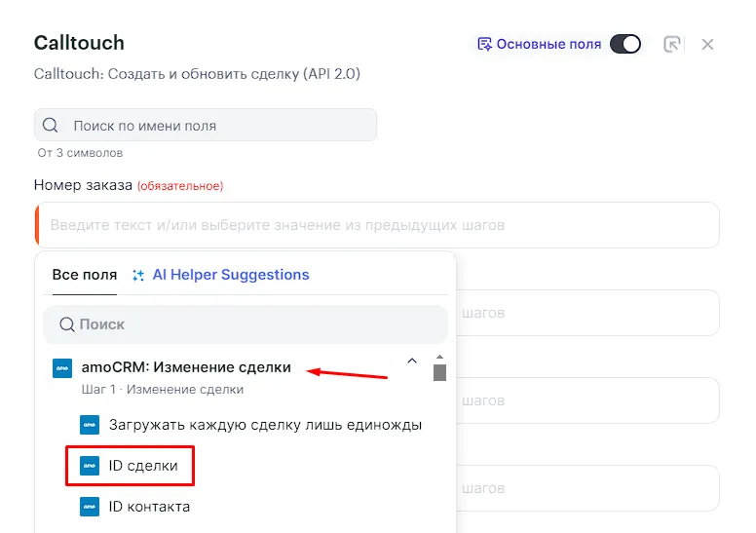Click the Основные поля label icon
Image resolution: width=756 pixels, height=533 pixels.
(x=483, y=44)
